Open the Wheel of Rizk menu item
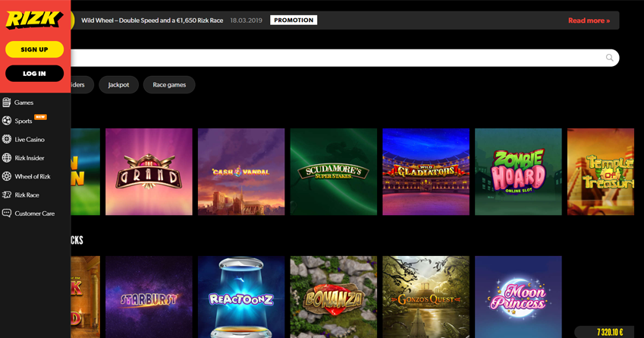 click(x=33, y=176)
